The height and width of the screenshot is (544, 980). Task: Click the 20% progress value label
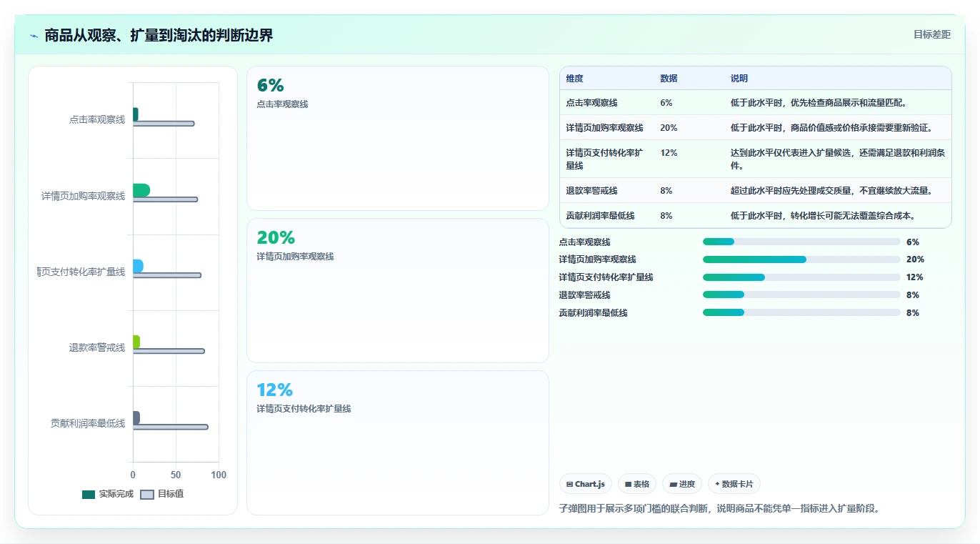pos(915,259)
